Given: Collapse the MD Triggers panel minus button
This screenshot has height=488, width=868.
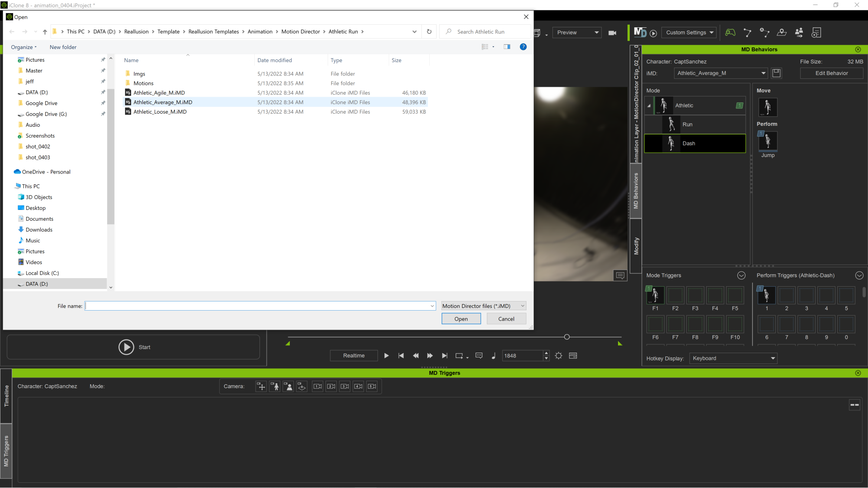Looking at the screenshot, I should point(855,405).
